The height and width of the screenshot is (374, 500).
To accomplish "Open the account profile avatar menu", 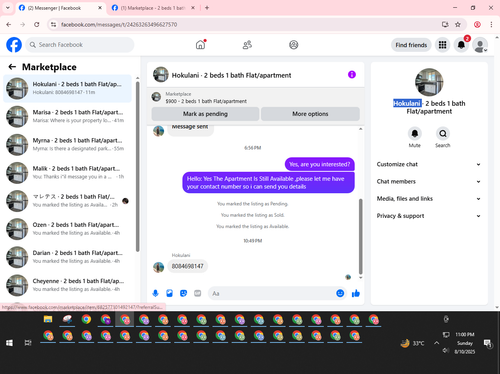I will 480,45.
